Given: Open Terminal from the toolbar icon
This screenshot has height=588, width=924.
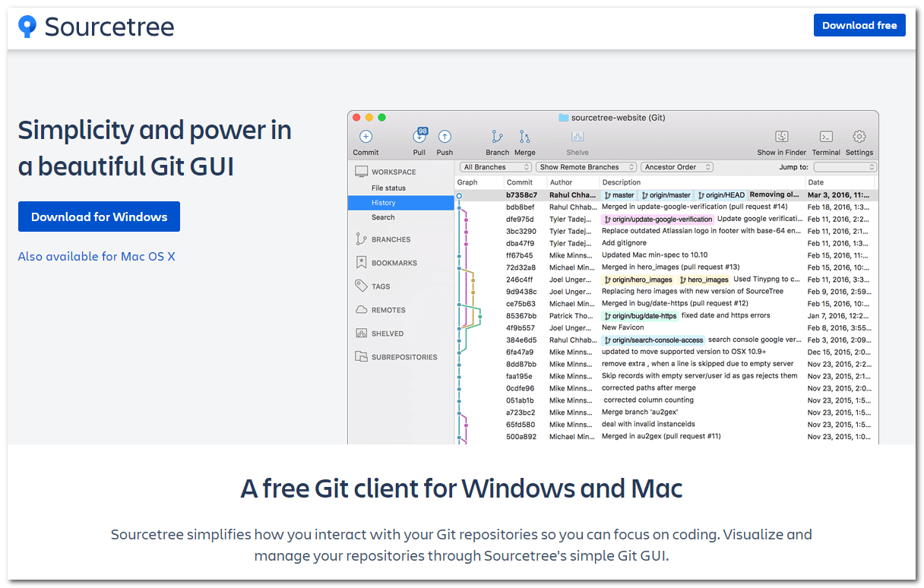Looking at the screenshot, I should [x=826, y=137].
